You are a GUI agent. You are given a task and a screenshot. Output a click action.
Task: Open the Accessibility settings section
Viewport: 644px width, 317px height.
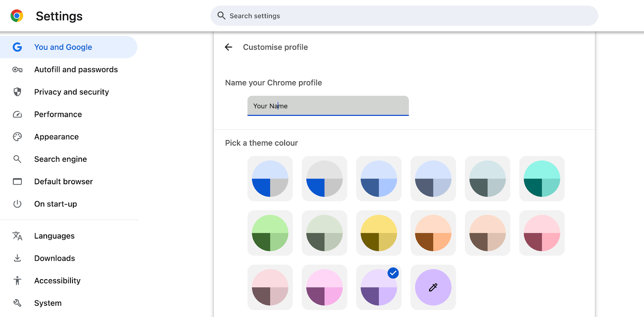click(68, 281)
